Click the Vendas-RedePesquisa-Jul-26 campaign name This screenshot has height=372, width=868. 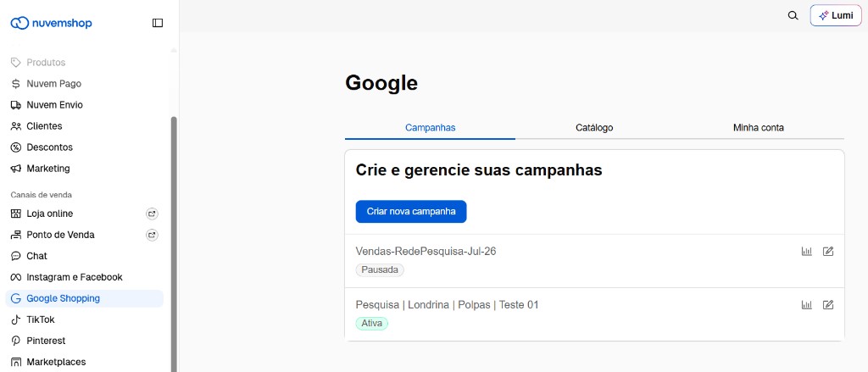[426, 252]
